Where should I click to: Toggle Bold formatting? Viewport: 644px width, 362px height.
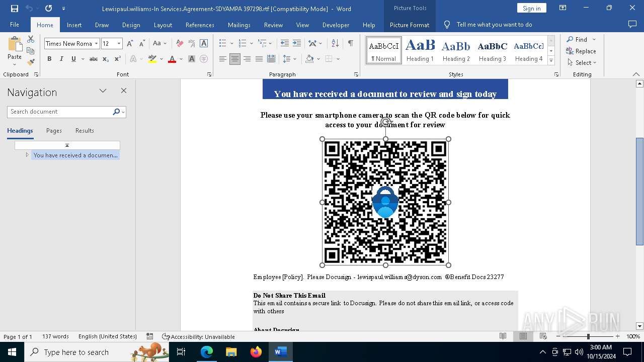pyautogui.click(x=49, y=59)
